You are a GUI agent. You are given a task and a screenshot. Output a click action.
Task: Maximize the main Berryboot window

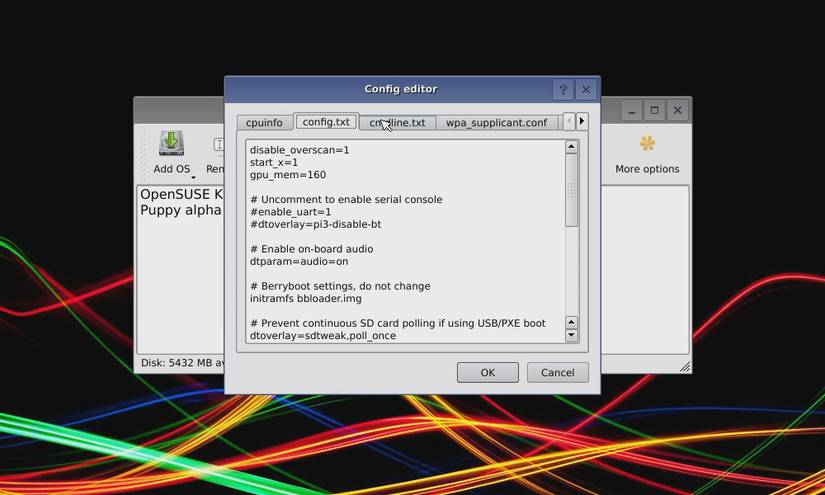pos(654,110)
